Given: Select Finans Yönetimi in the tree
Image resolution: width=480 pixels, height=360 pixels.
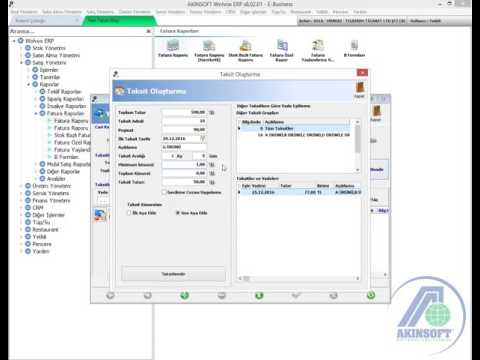Looking at the screenshot, I should click(x=51, y=200).
